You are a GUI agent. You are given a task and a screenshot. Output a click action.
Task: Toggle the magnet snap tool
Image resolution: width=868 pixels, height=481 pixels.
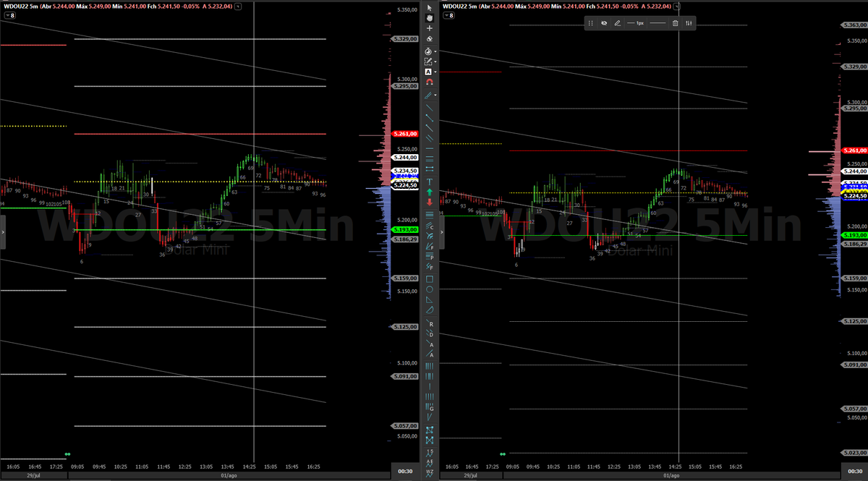(x=429, y=82)
